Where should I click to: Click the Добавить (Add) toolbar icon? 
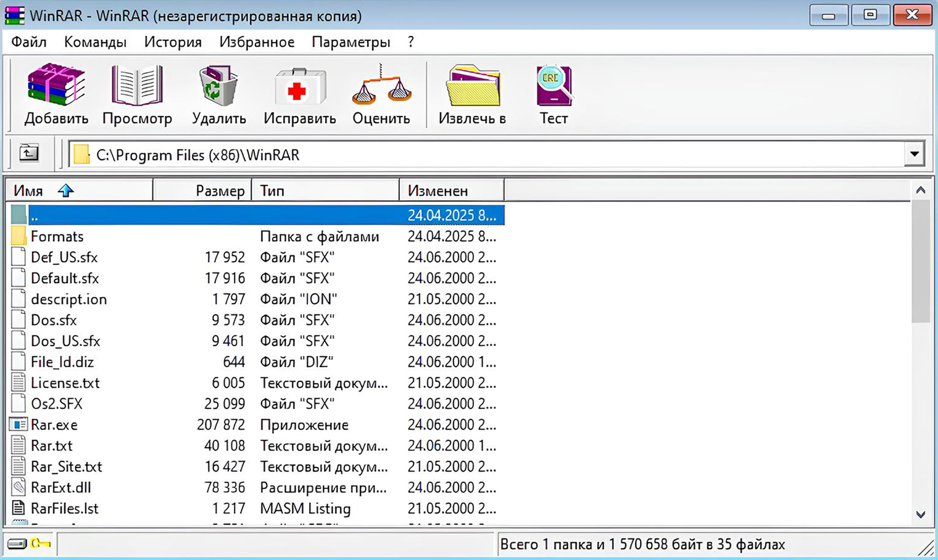tap(56, 84)
